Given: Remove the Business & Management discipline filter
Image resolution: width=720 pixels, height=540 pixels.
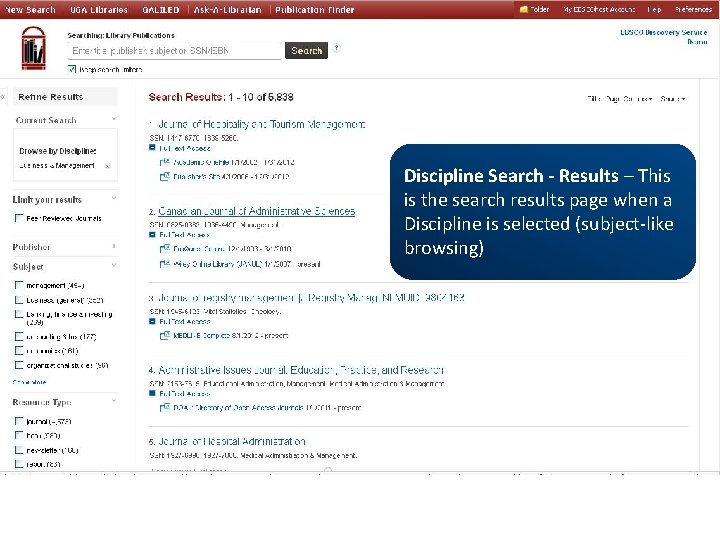Looking at the screenshot, I should 107,166.
